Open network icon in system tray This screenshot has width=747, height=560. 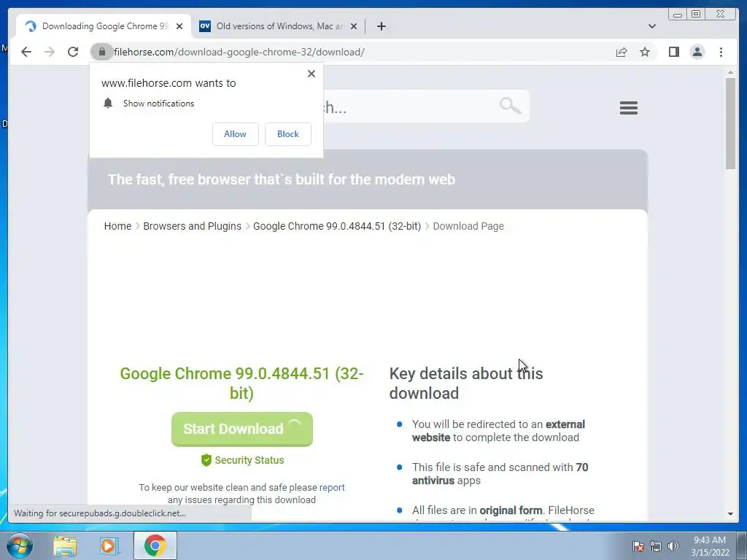656,546
